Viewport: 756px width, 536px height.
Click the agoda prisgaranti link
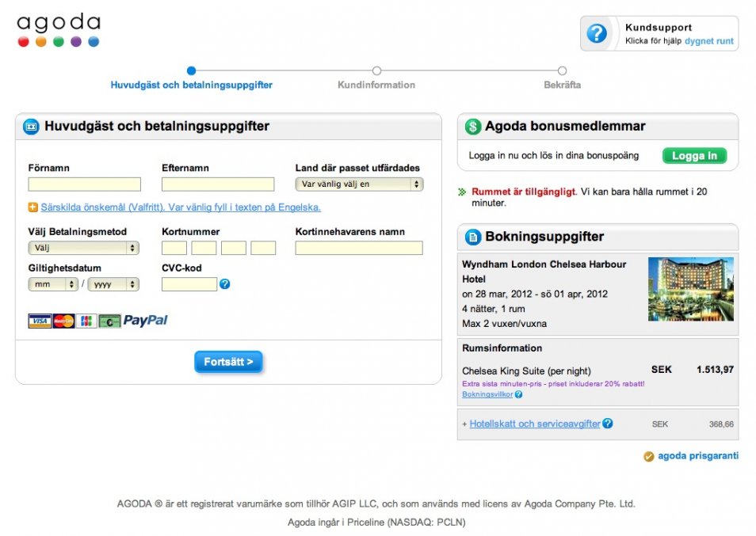pos(698,456)
